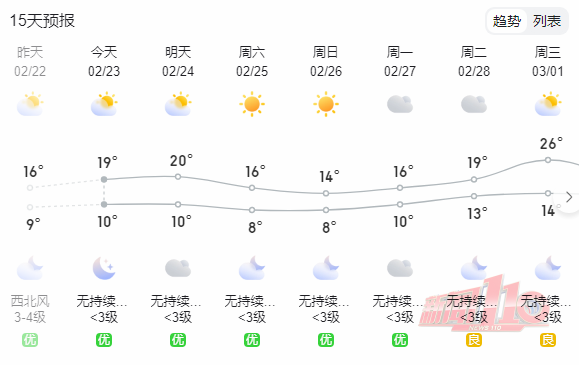
Task: Click the partly cloudy icon for 周三 03/01
Action: (x=548, y=104)
